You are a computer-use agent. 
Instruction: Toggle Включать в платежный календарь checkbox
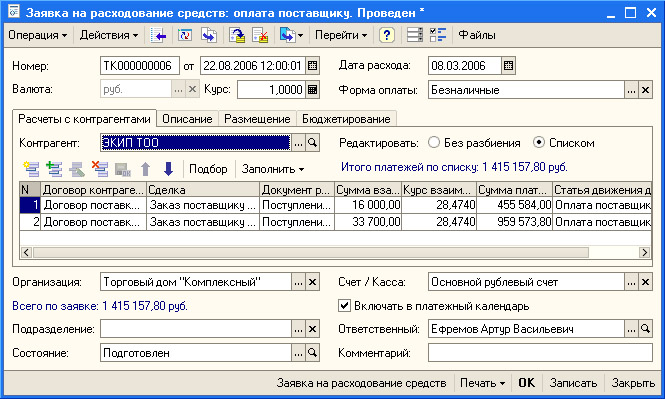point(344,306)
